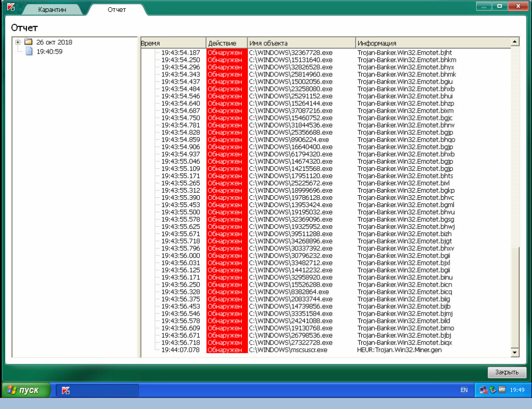Select Trojan-Banker.Win32.Emotet.bjxl entry

tap(404, 263)
